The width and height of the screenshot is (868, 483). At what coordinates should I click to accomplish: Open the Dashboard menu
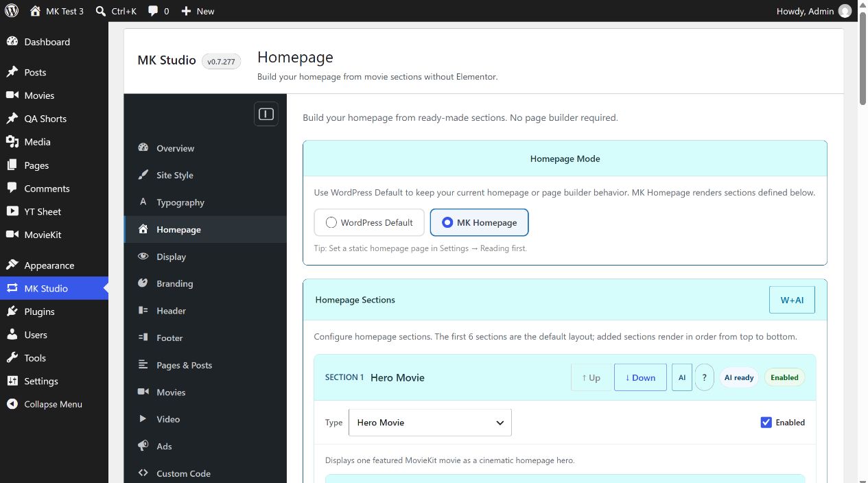tap(54, 42)
